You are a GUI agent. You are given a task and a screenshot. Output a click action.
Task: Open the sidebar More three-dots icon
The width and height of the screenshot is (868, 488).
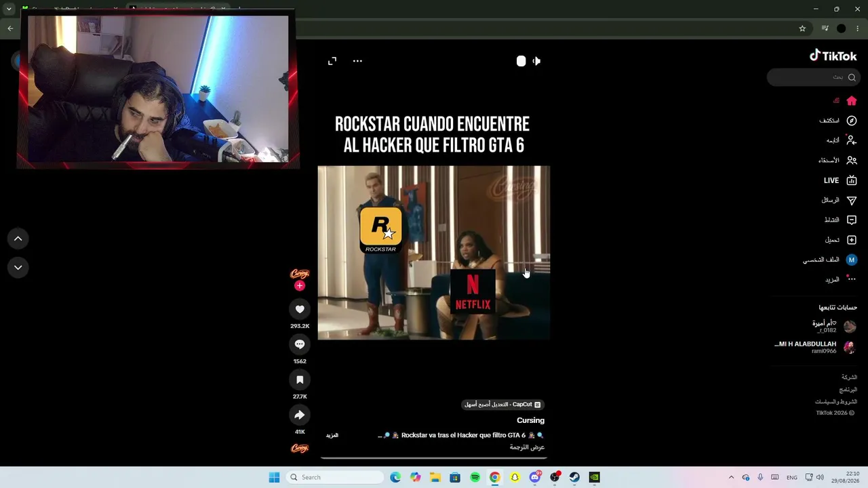pos(852,279)
